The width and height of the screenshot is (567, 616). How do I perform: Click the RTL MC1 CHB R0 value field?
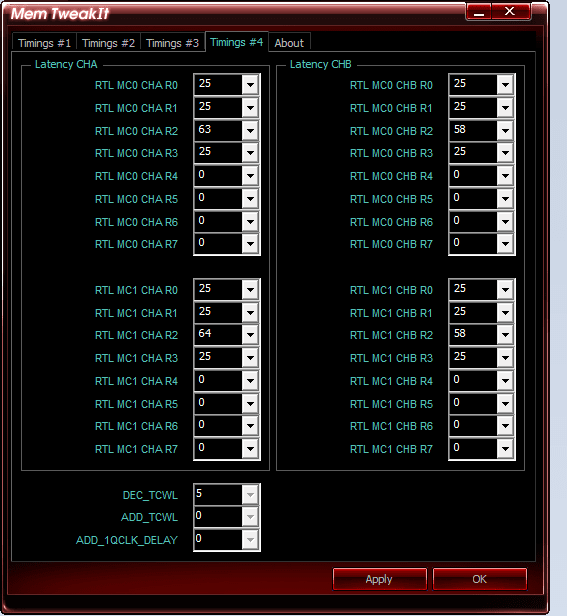pos(473,290)
